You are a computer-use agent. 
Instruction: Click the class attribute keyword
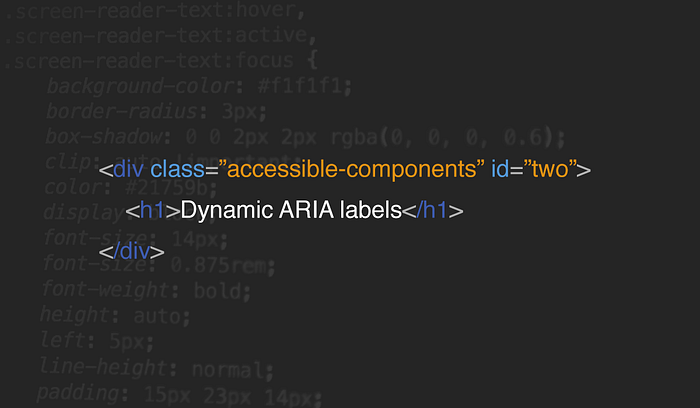coord(177,169)
